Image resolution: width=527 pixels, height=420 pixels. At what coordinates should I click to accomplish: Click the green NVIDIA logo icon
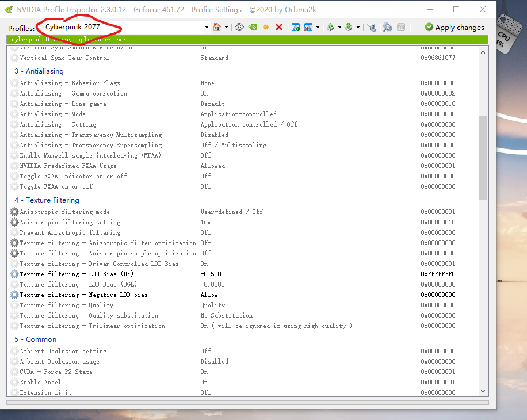point(253,27)
